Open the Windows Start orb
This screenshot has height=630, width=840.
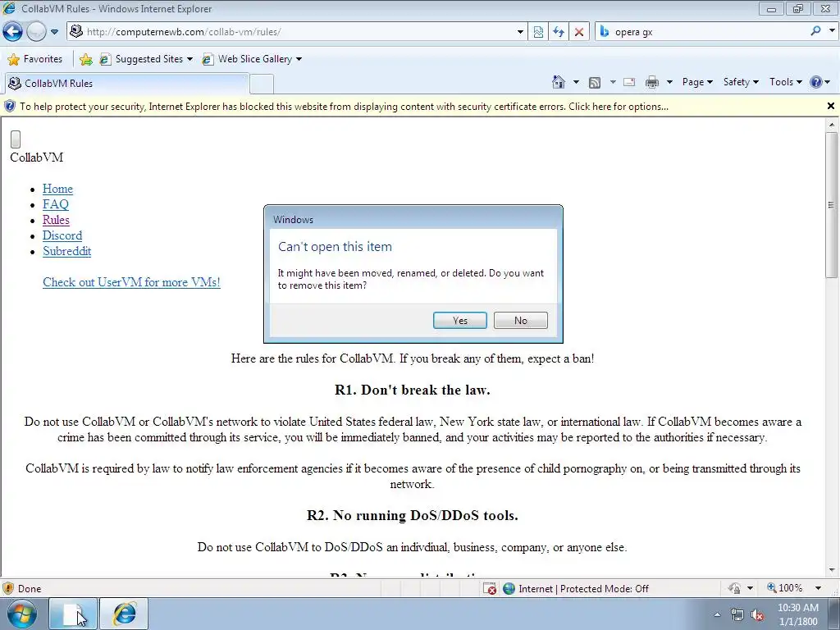tap(22, 614)
